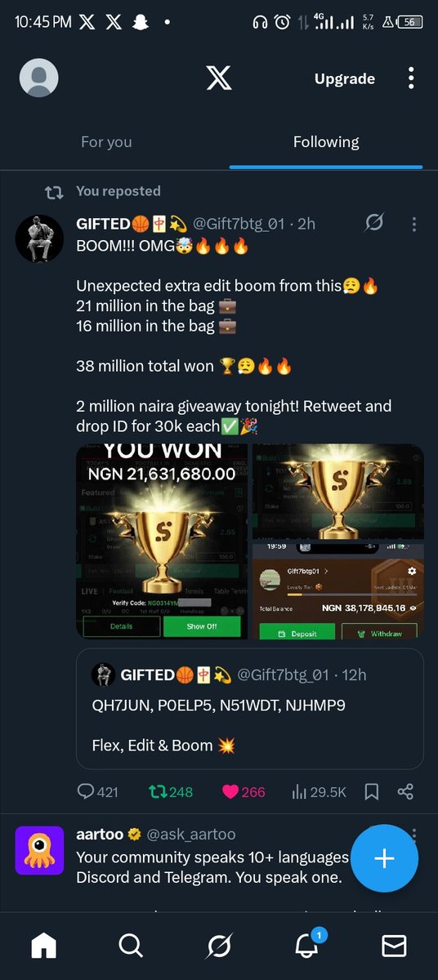This screenshot has height=980, width=438.
Task: Tap the Grok icon on GIFTED's post
Action: click(375, 222)
